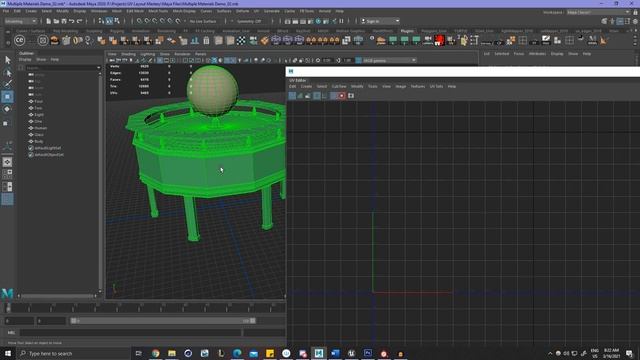Open Microsoft Edge from the taskbar
640x360 pixels.
coord(237,353)
